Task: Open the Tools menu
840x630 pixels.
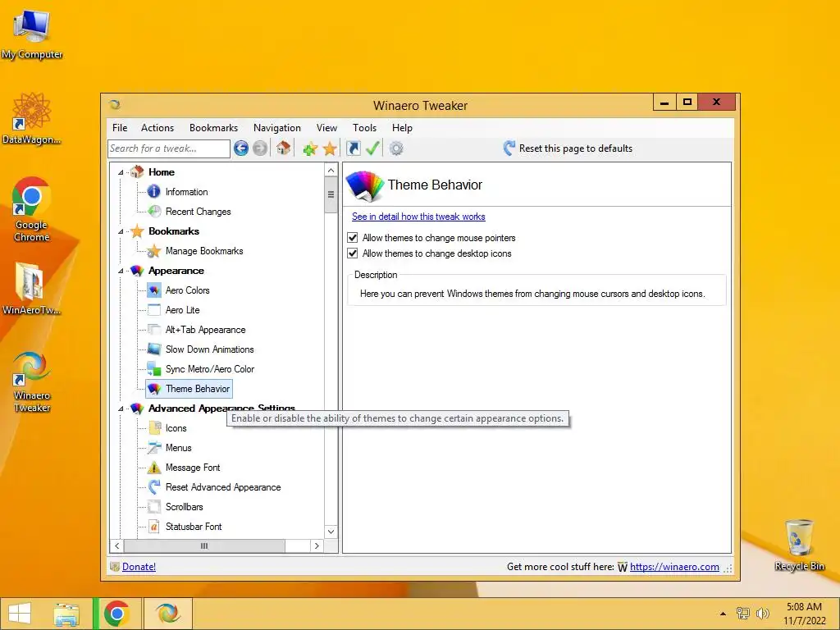Action: 364,127
